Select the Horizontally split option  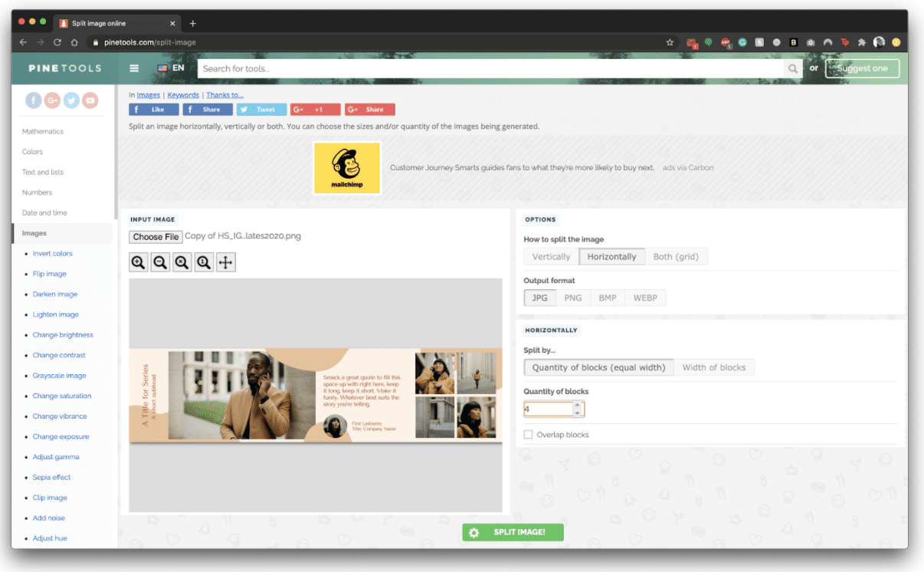point(611,257)
